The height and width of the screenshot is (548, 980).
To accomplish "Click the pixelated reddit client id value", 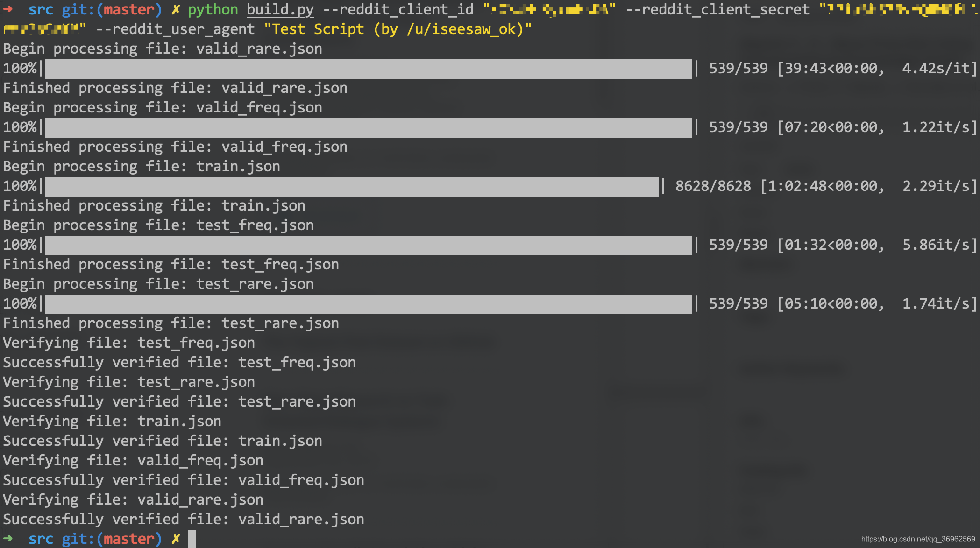I will click(x=549, y=9).
